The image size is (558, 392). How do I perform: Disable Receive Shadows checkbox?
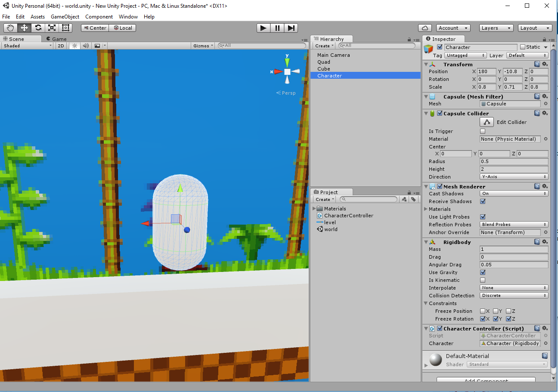[483, 201]
